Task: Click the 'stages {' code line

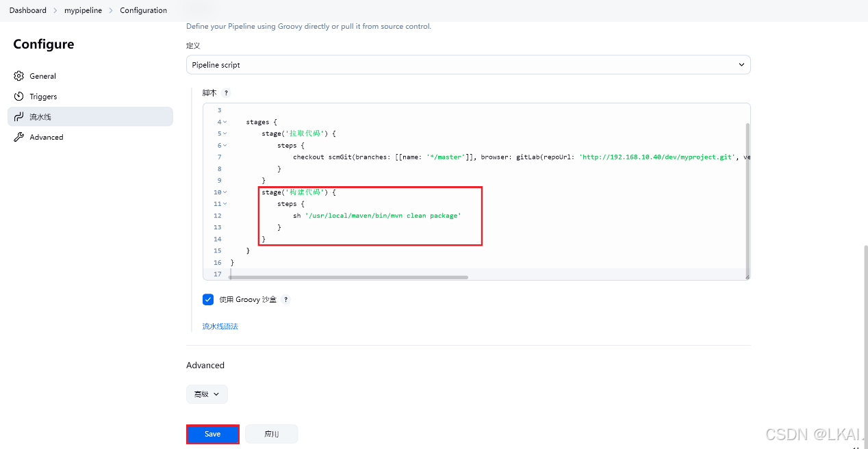Action: tap(261, 123)
